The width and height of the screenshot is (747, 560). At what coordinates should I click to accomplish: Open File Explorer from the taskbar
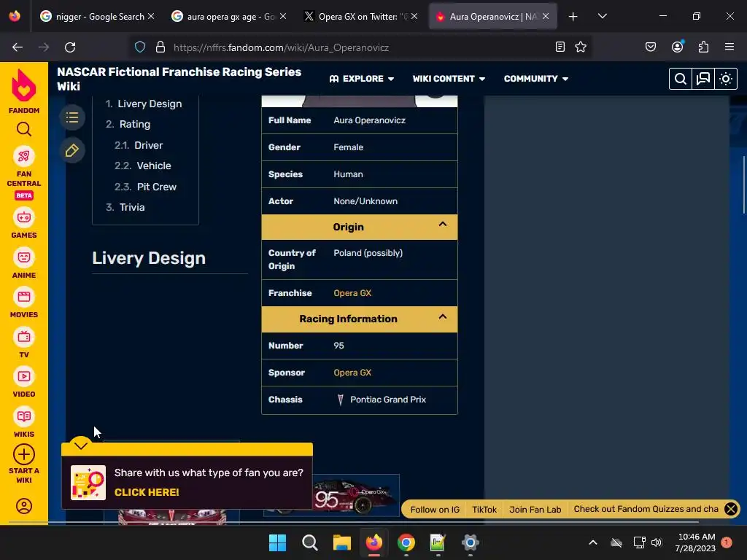tap(341, 542)
